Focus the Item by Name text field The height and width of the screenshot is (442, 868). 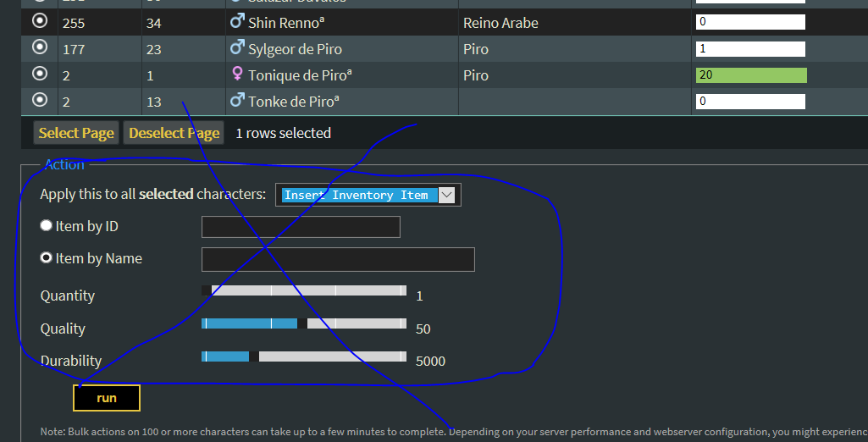point(338,259)
